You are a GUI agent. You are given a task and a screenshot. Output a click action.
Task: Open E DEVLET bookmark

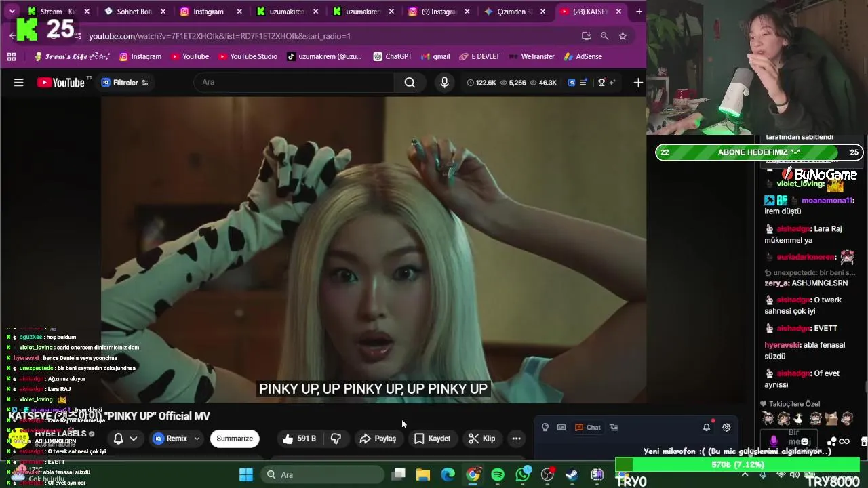click(479, 56)
